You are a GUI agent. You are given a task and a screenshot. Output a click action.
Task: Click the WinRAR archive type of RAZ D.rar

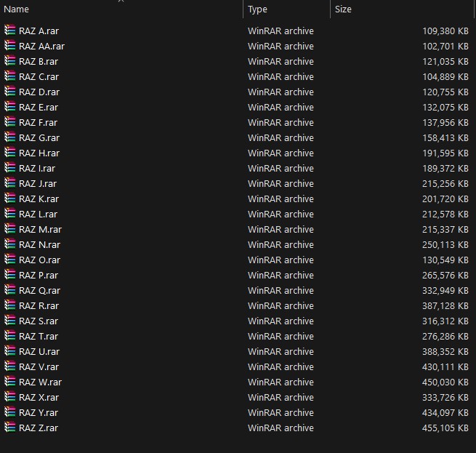pyautogui.click(x=281, y=92)
